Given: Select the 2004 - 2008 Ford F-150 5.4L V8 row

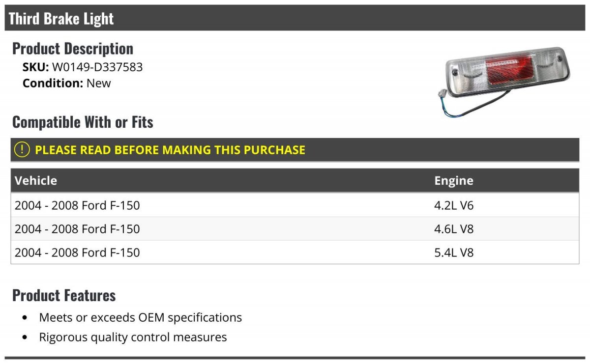Looking at the screenshot, I should tap(295, 252).
